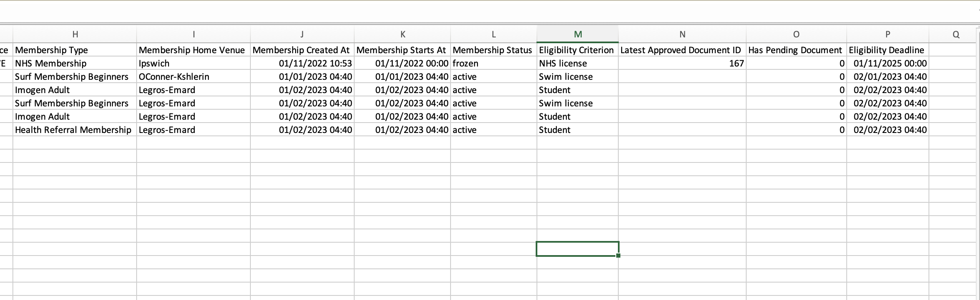Select the '01/11/2025 00:00' deadline cell

[x=888, y=63]
